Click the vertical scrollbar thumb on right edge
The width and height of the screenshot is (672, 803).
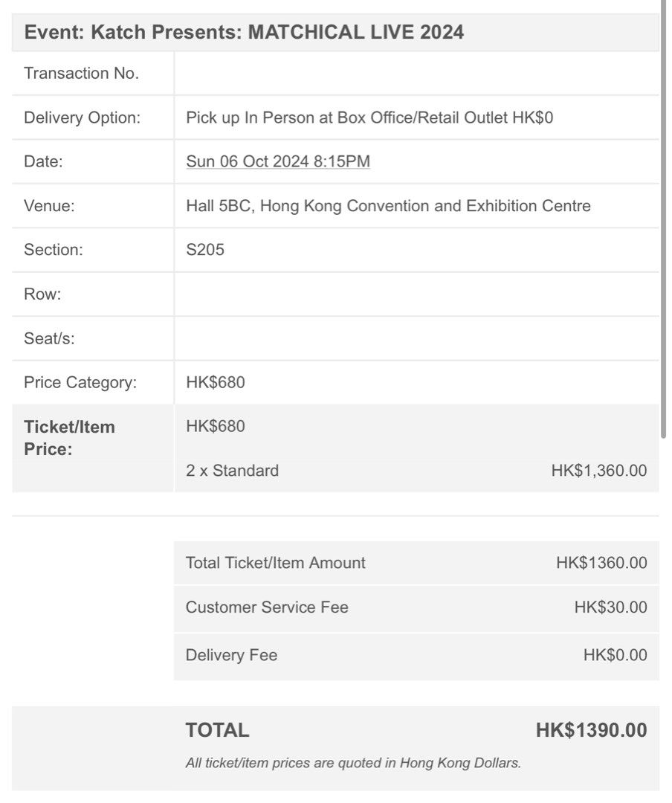(x=663, y=219)
